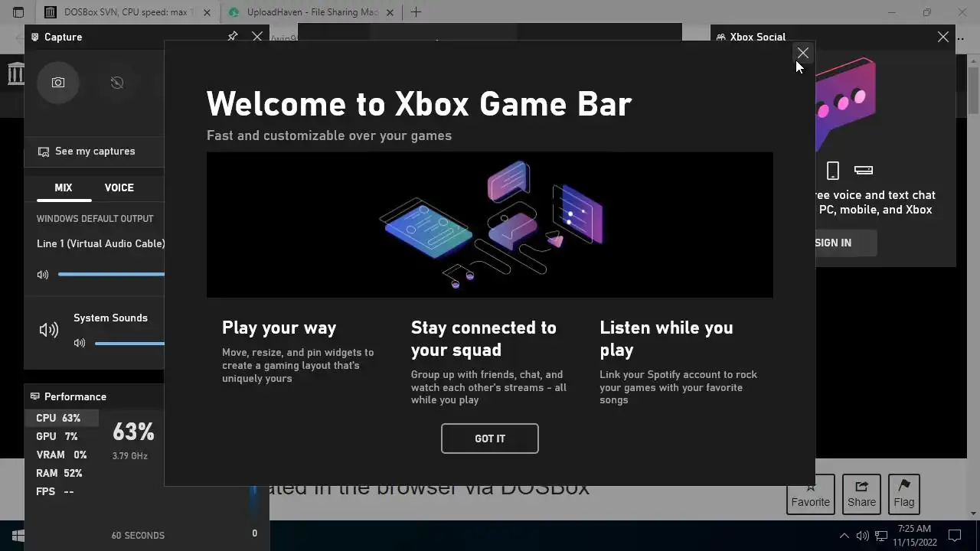980x551 pixels.
Task: Click the Xbox Social people icon
Action: coord(720,37)
